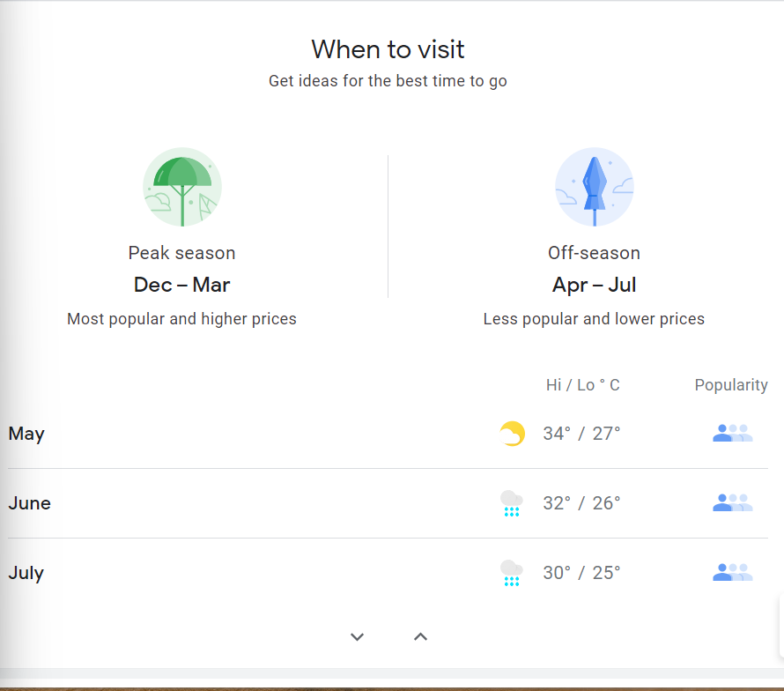Collapse months list with up chevron
Image resolution: width=784 pixels, height=691 pixels.
tap(420, 636)
